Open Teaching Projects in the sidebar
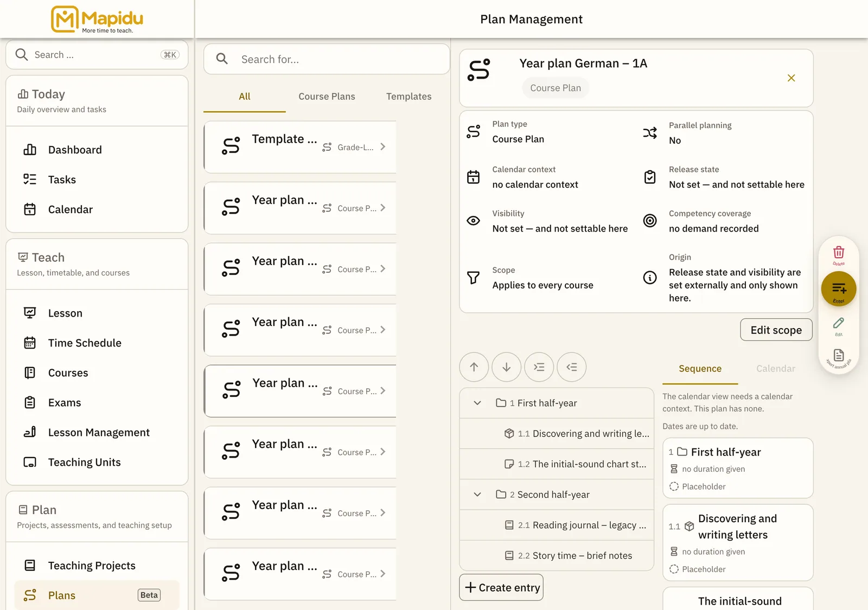 [97, 566]
